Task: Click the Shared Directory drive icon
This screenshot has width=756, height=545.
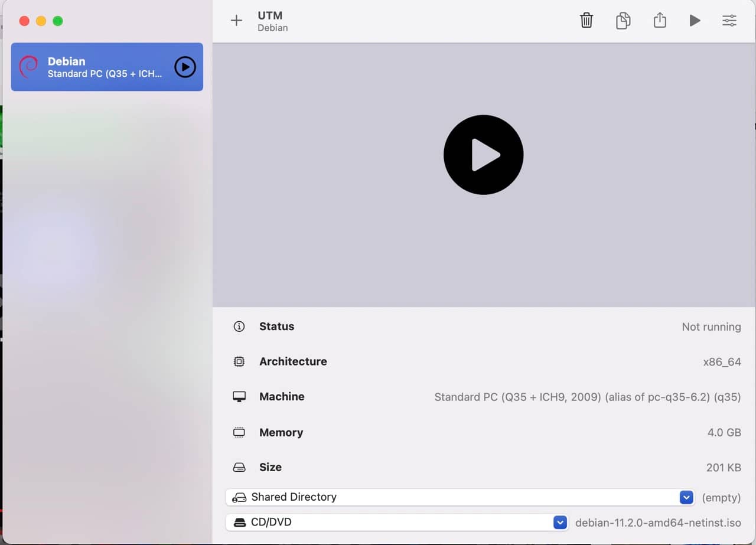Action: coord(239,497)
